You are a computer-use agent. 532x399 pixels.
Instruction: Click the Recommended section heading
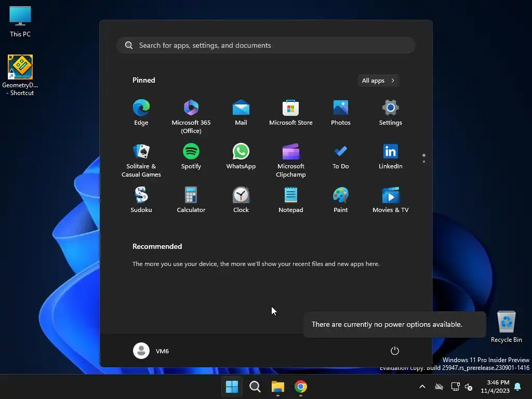(x=157, y=246)
